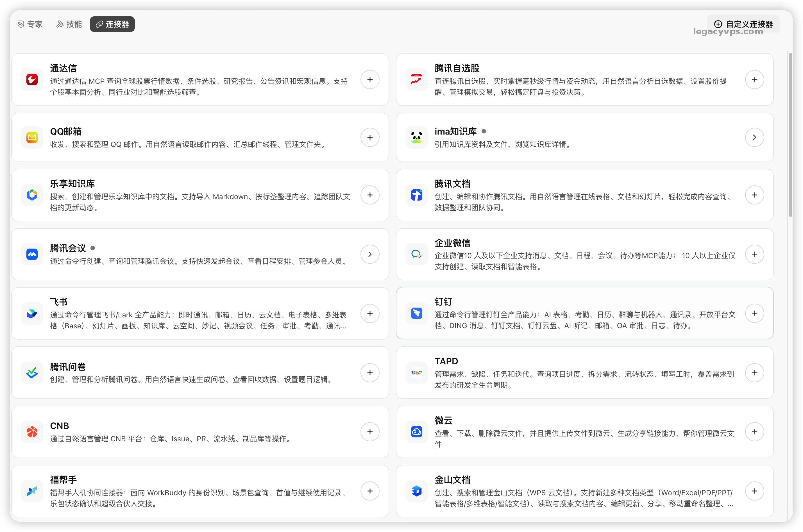Click the 福帮手 blue icon

point(32,491)
